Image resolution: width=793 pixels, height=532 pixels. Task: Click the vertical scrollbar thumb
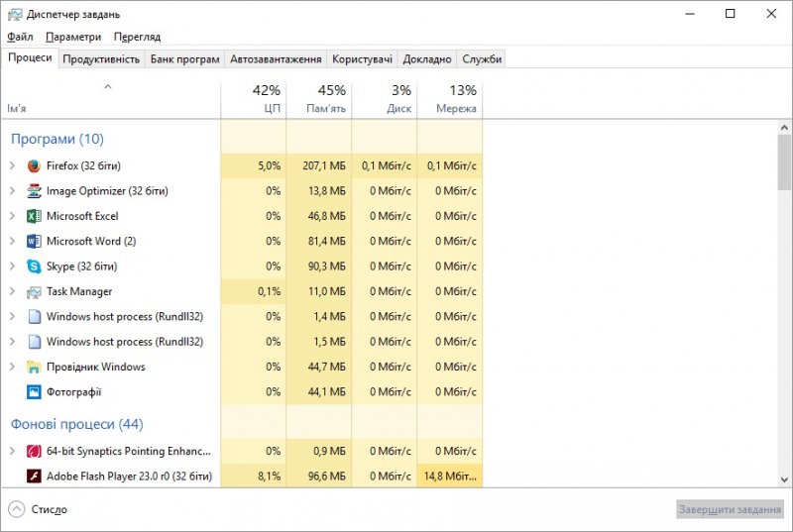(784, 162)
